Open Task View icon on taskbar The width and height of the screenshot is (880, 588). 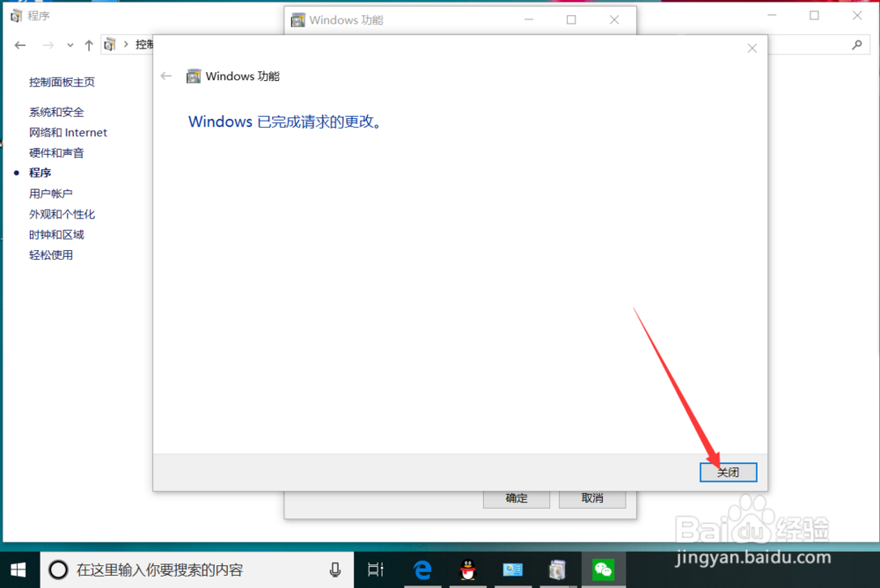[375, 570]
